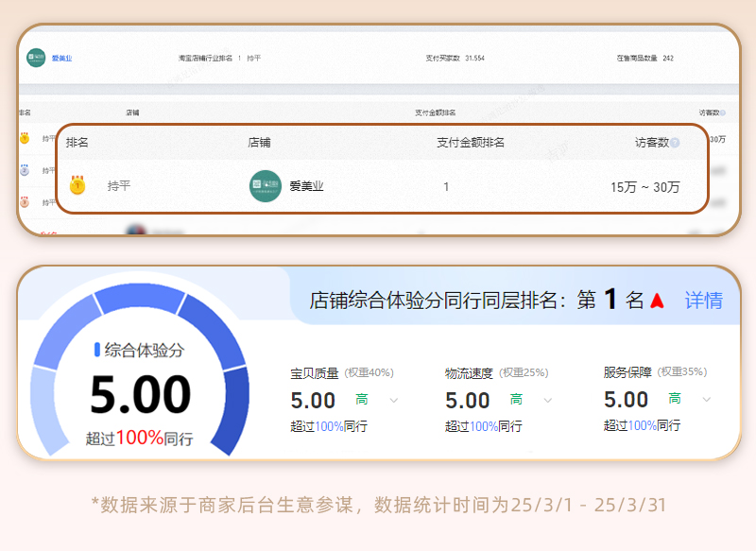This screenshot has height=551, width=756.
Task: Click the 超过100%同行 text under gauge
Action: tap(139, 438)
